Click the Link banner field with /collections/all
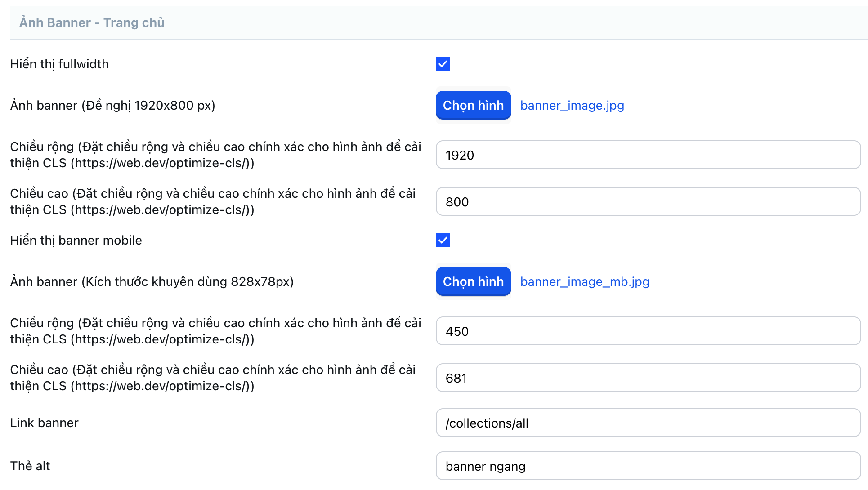Screen dimensions: 868x490 pos(648,423)
